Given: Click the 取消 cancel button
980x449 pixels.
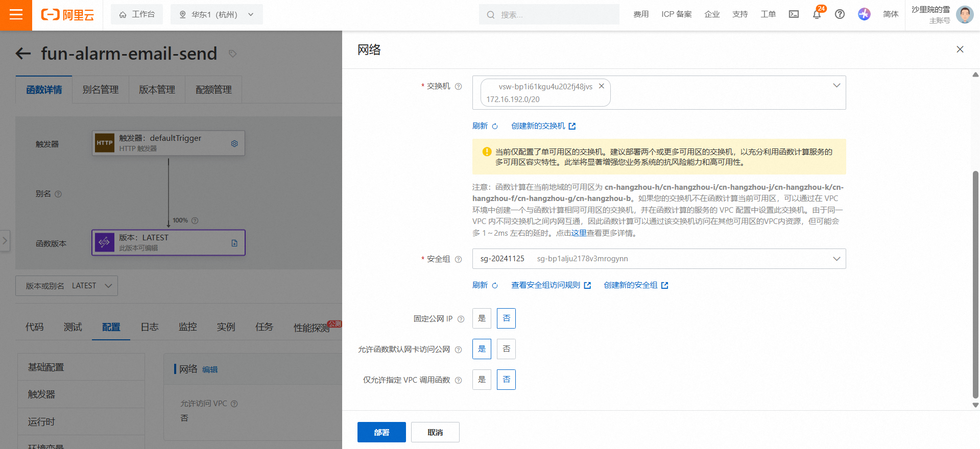Looking at the screenshot, I should click(x=435, y=432).
